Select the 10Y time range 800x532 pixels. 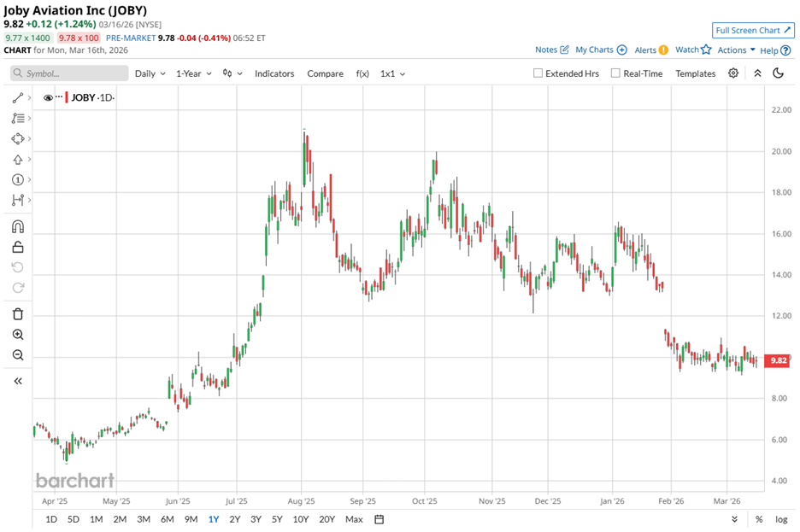[x=301, y=519]
